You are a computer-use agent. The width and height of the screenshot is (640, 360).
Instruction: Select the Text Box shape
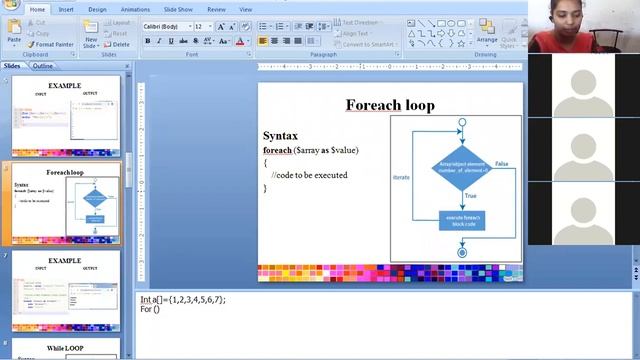point(411,23)
